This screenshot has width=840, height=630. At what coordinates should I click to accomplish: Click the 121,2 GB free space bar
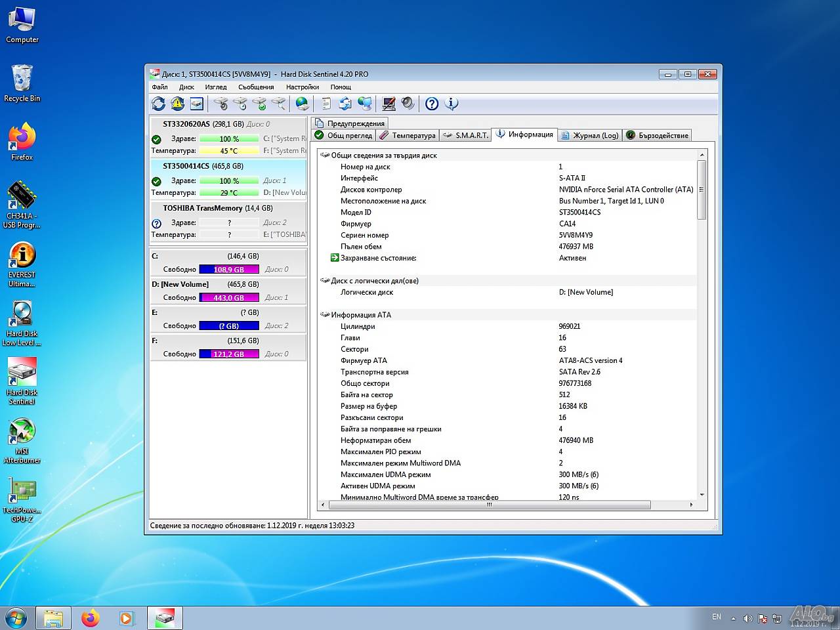[229, 354]
